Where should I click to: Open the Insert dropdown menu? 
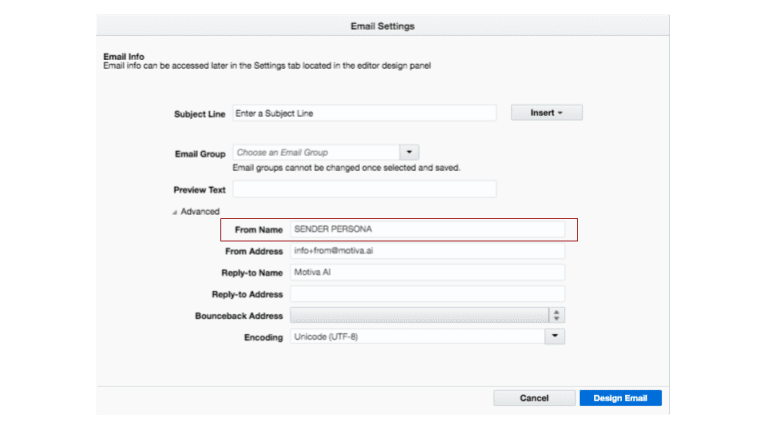546,113
